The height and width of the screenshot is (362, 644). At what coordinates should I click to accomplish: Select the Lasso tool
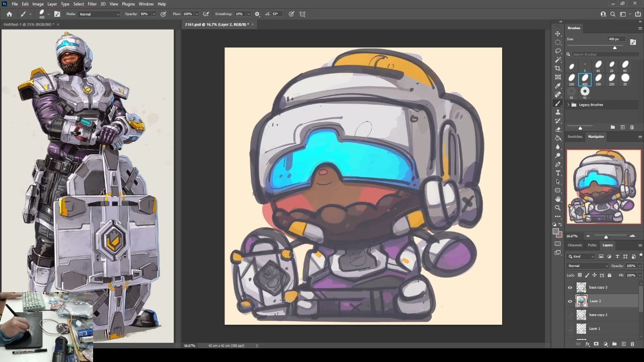(557, 51)
